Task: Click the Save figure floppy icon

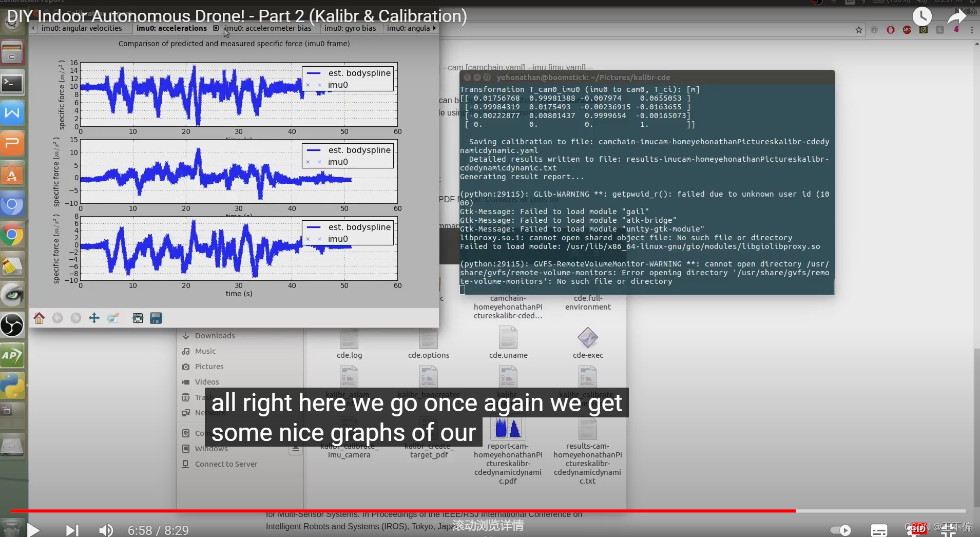Action: [x=156, y=318]
